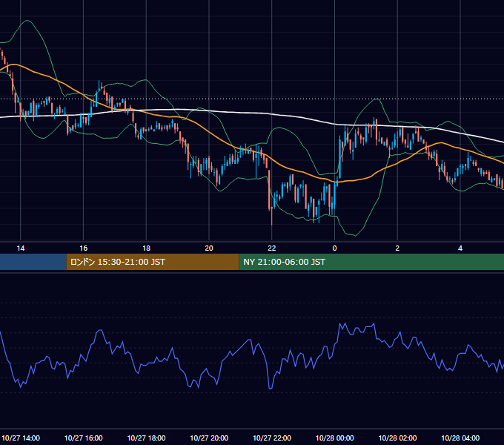Click the 20 hour axis label
The width and height of the screenshot is (504, 445).
[x=209, y=248]
